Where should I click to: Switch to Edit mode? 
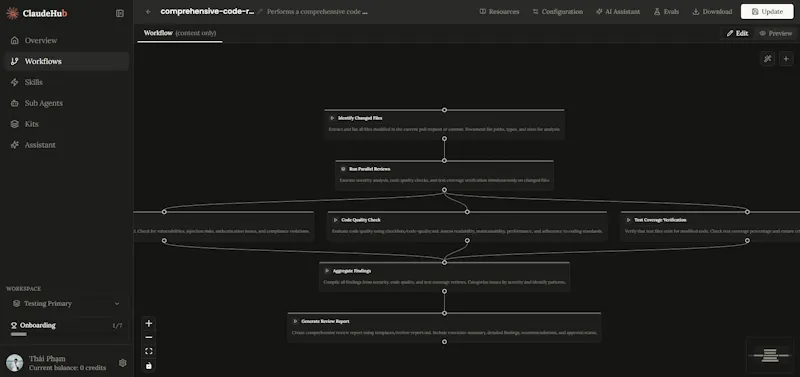pyautogui.click(x=737, y=33)
